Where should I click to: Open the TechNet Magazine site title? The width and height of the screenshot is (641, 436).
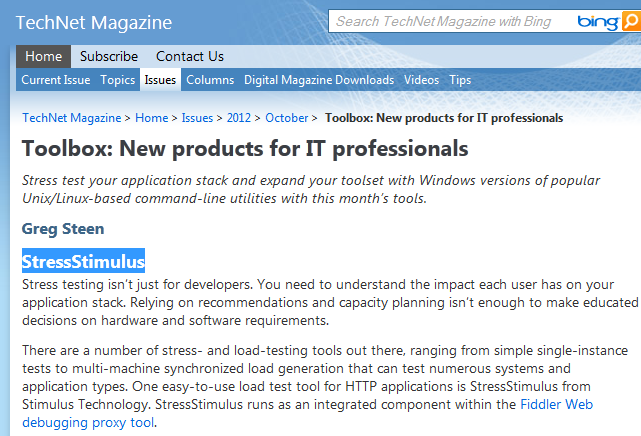pyautogui.click(x=94, y=22)
